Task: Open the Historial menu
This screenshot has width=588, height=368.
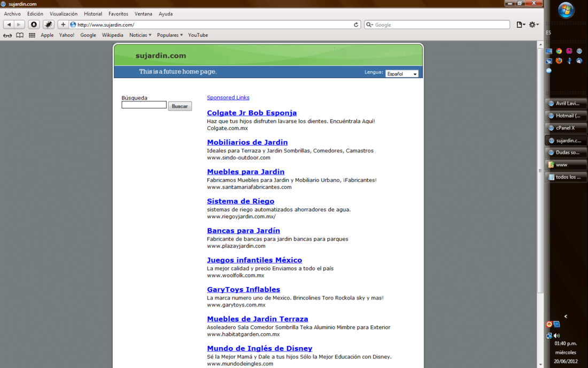Action: pyautogui.click(x=93, y=14)
